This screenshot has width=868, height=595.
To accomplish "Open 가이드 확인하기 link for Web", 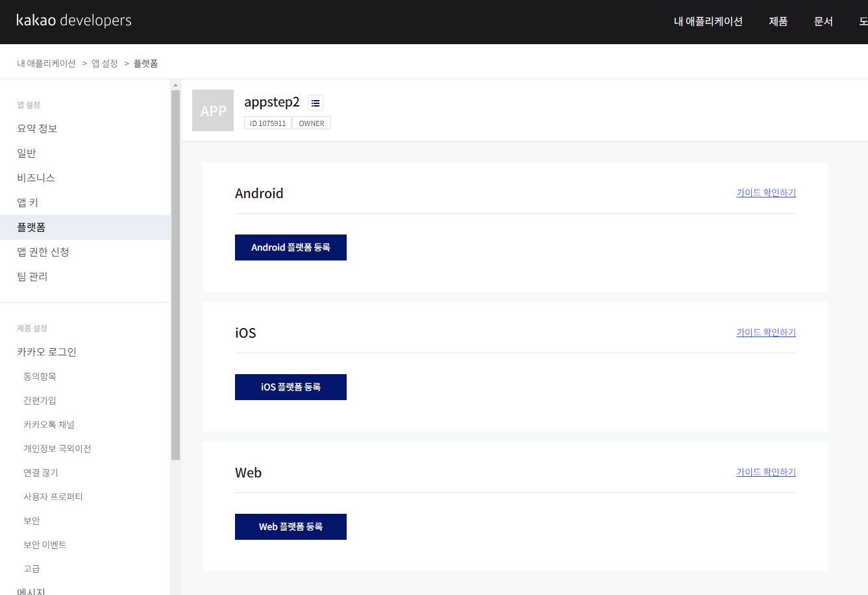I will (x=766, y=472).
